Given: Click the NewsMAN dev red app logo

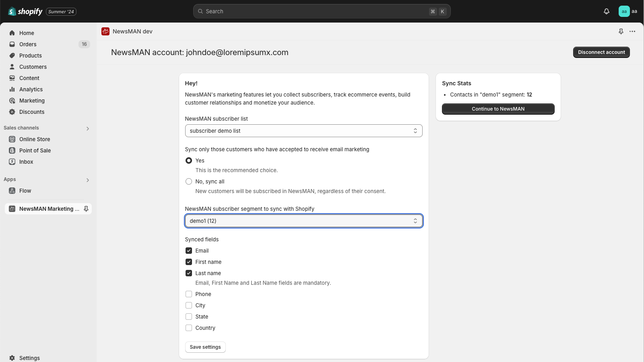Looking at the screenshot, I should (x=105, y=31).
